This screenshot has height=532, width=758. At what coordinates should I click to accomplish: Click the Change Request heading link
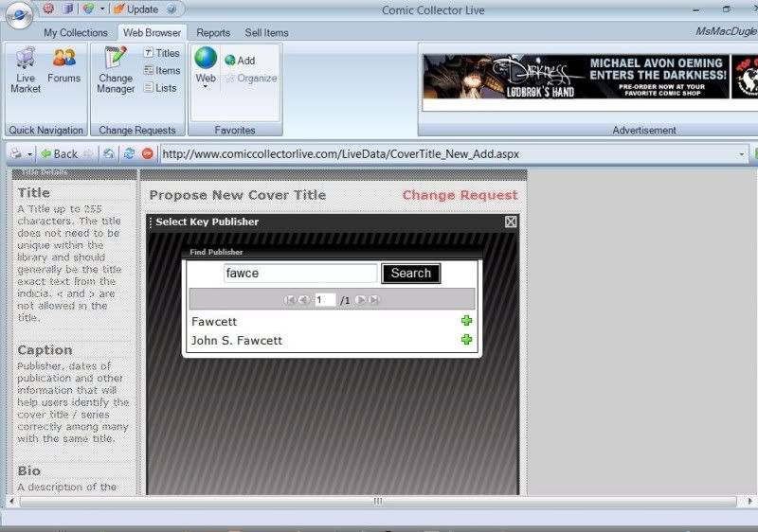click(x=460, y=195)
